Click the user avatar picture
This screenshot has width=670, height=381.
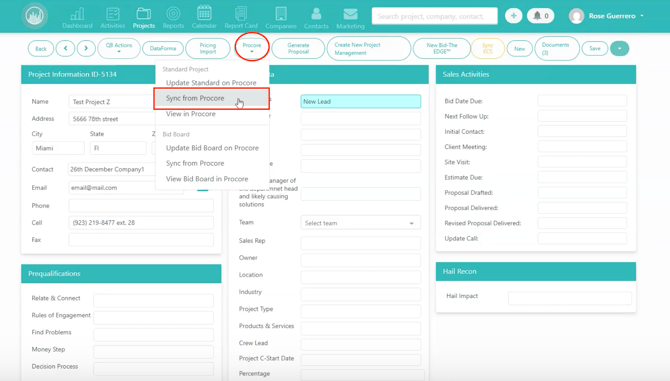point(576,16)
